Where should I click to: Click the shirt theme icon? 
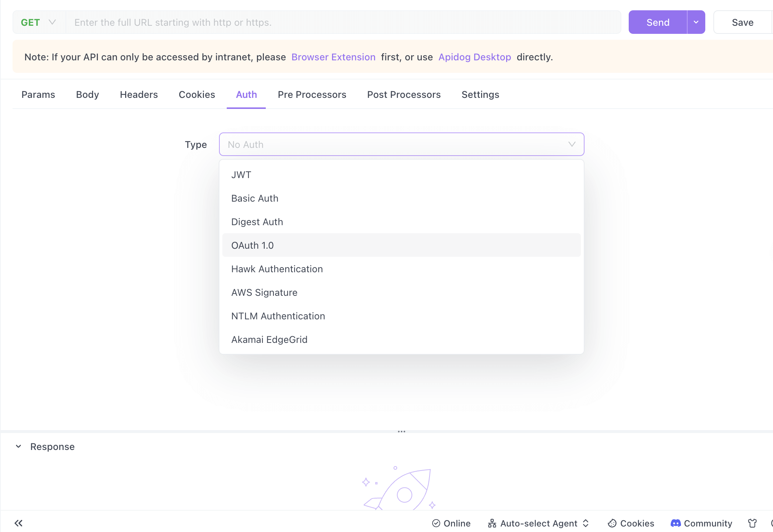[x=752, y=523]
